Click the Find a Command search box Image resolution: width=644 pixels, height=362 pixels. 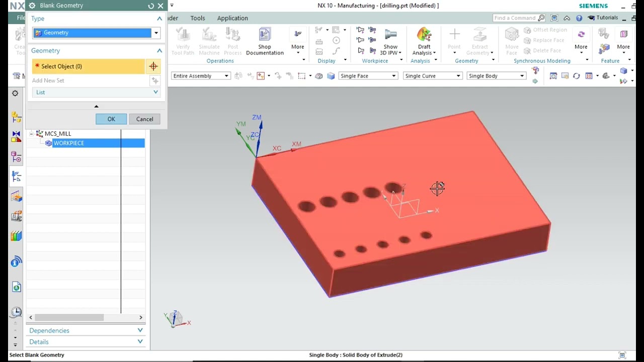[519, 18]
